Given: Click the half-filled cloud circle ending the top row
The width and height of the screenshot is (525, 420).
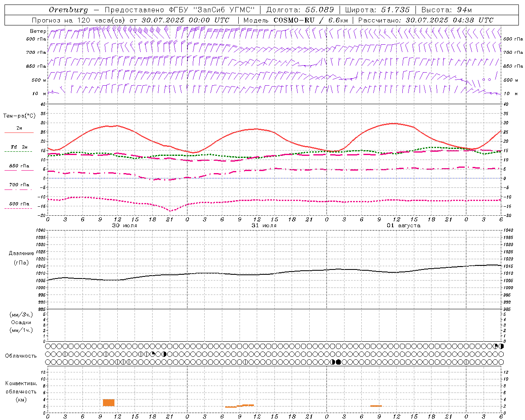Looking at the screenshot, I should pos(501,346).
